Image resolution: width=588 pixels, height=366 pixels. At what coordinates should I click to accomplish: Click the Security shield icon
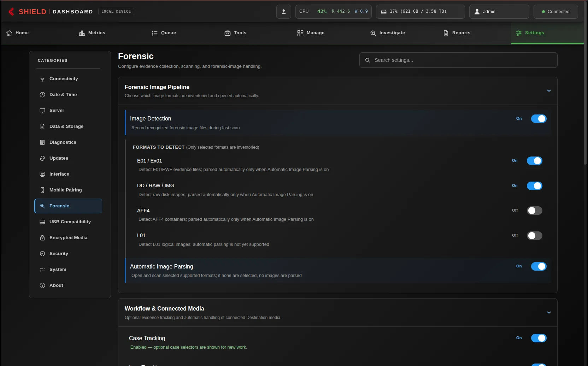pos(42,254)
